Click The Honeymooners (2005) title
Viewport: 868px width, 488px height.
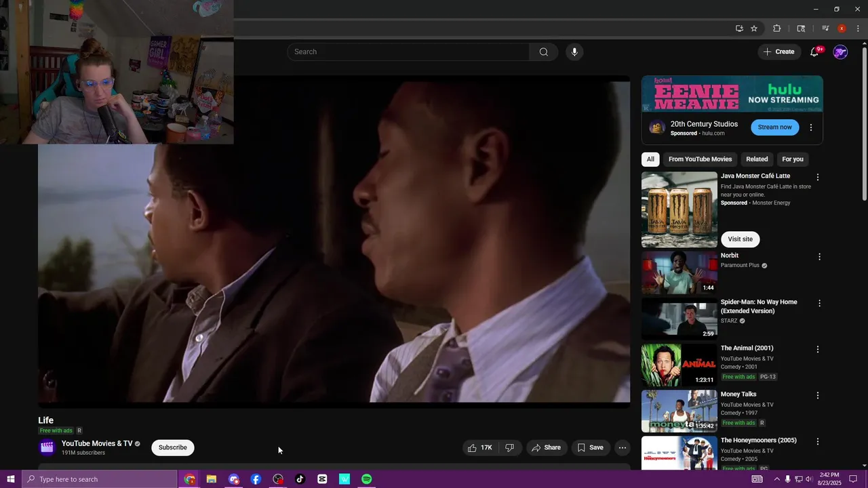click(758, 441)
